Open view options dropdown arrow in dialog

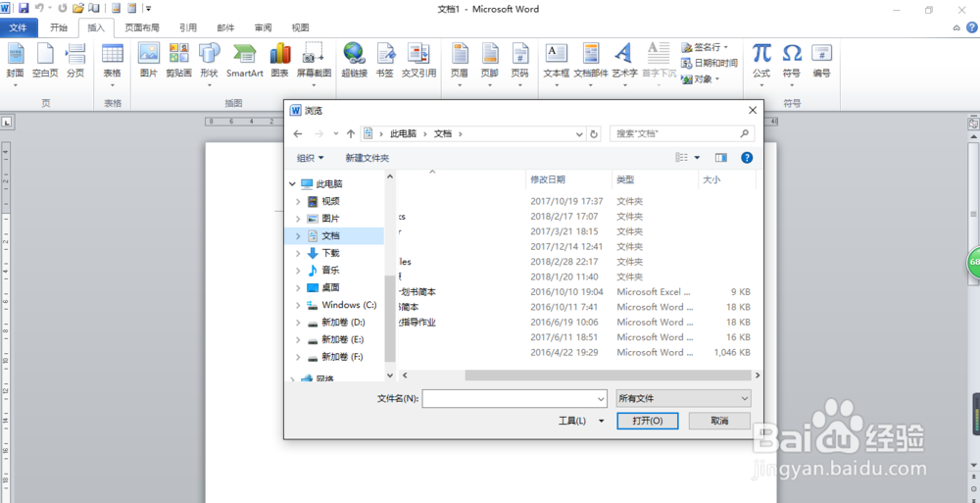697,158
